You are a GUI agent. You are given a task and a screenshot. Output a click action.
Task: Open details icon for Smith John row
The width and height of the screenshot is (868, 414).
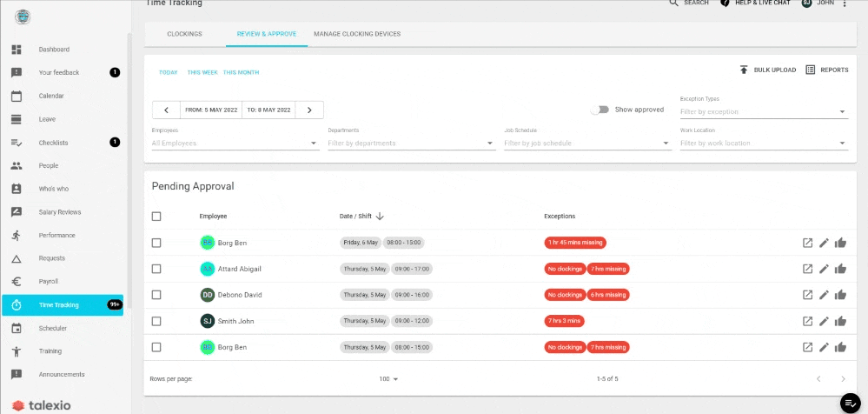[x=808, y=321]
